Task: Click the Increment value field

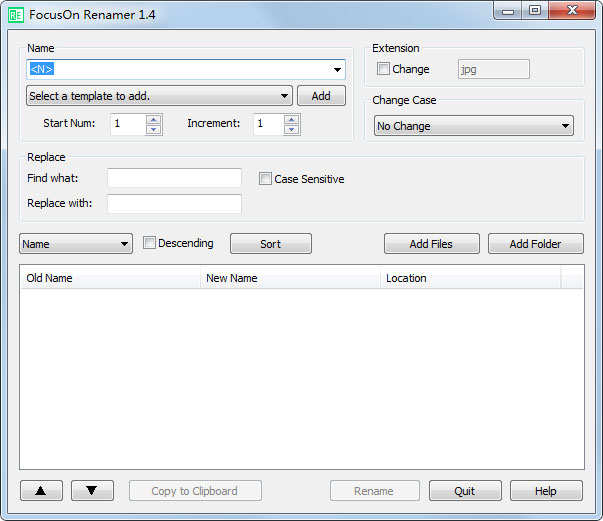Action: (x=268, y=124)
